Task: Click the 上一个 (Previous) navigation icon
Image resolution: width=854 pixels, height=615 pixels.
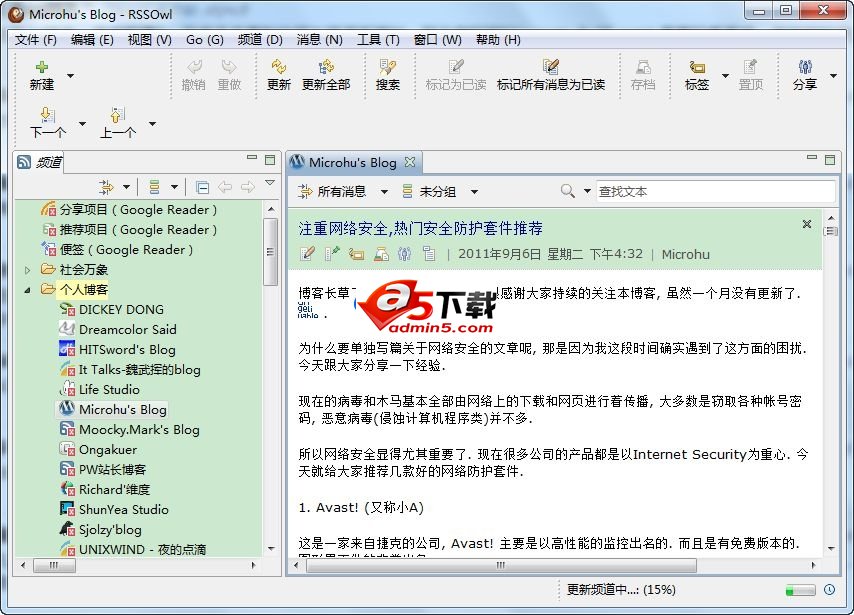Action: 118,114
